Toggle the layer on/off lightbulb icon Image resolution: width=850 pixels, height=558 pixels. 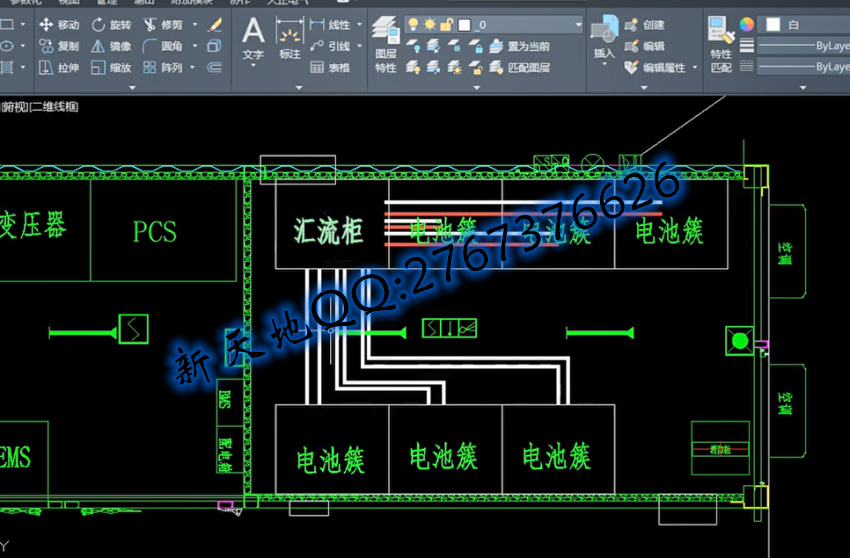(x=412, y=24)
